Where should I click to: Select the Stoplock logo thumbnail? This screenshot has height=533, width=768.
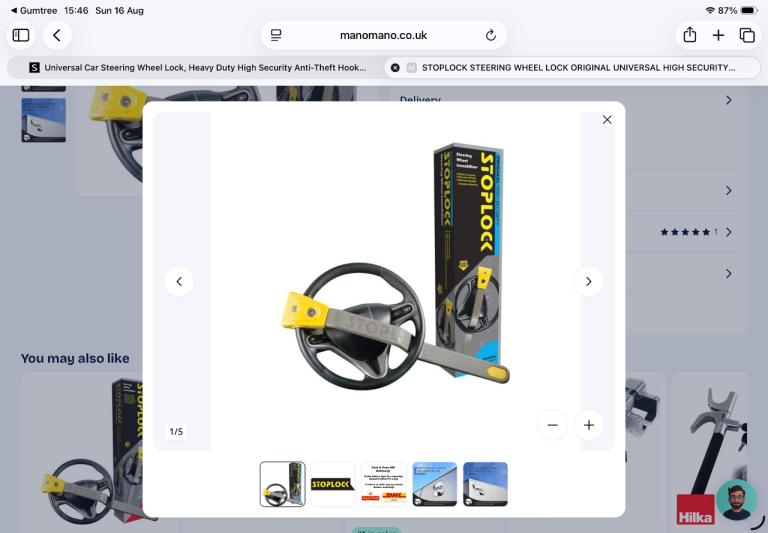pyautogui.click(x=333, y=484)
